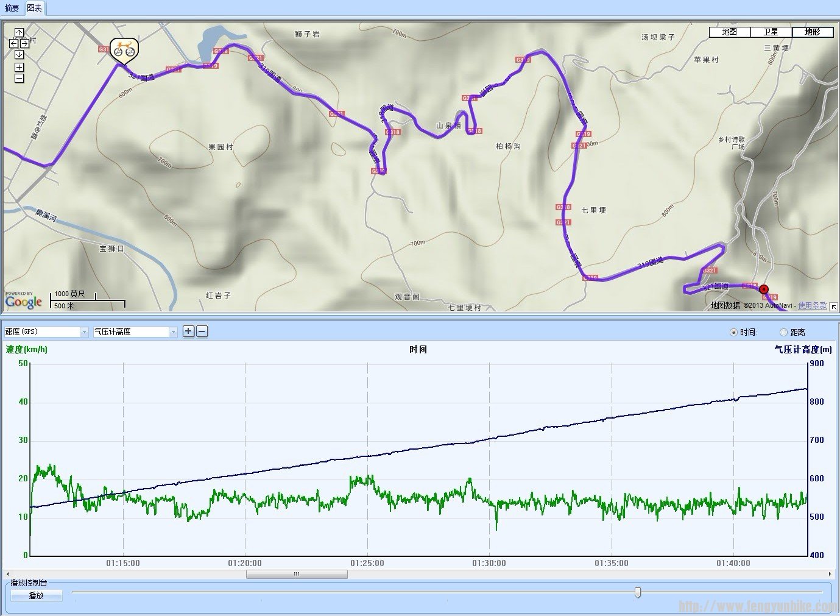840x616 pixels.
Task: Open the 速度(GPS) dropdown
Action: pos(84,332)
